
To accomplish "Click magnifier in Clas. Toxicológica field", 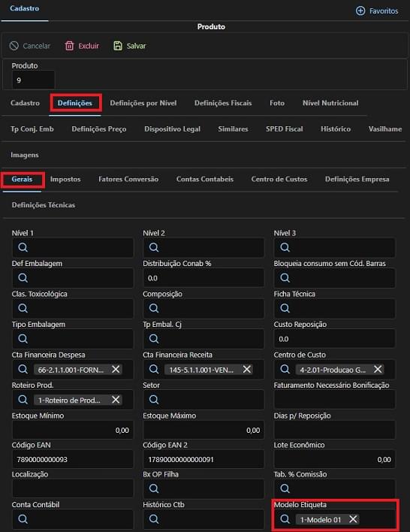I will tap(23, 308).
